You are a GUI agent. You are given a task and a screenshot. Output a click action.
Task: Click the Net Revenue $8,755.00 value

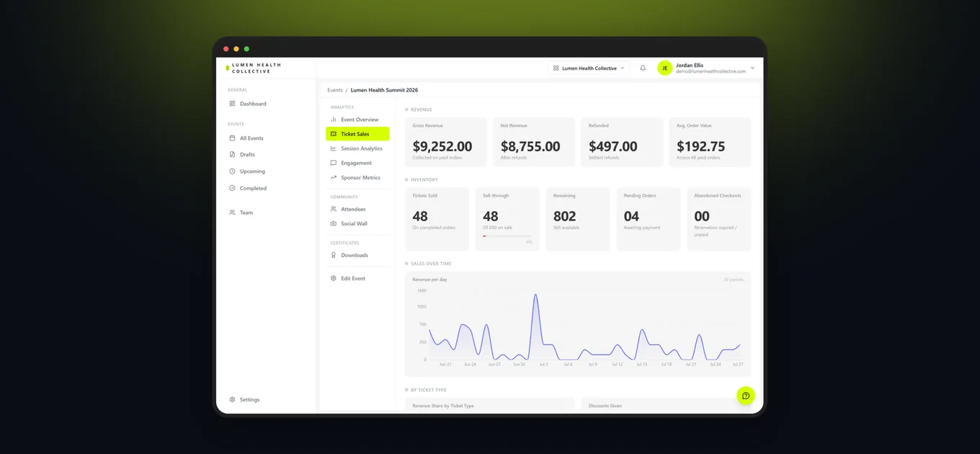click(530, 146)
